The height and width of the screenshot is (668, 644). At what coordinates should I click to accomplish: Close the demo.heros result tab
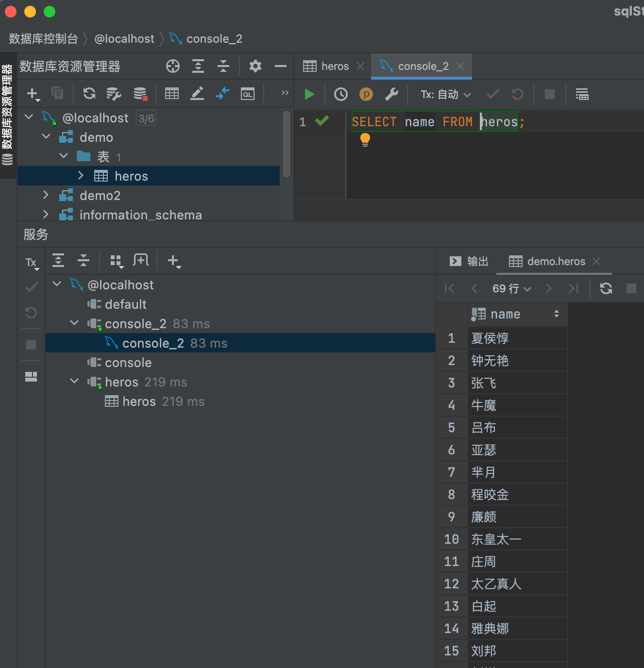point(596,261)
